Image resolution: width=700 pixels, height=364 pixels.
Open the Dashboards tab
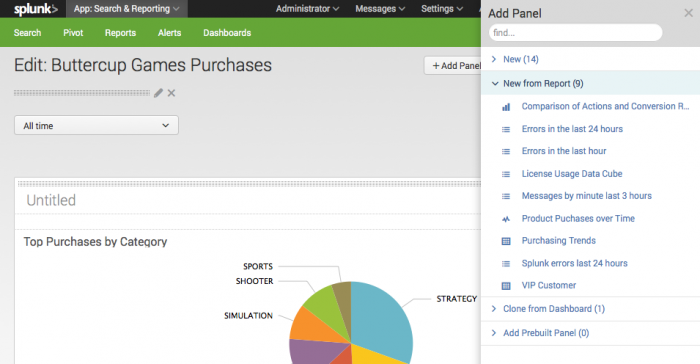(227, 33)
